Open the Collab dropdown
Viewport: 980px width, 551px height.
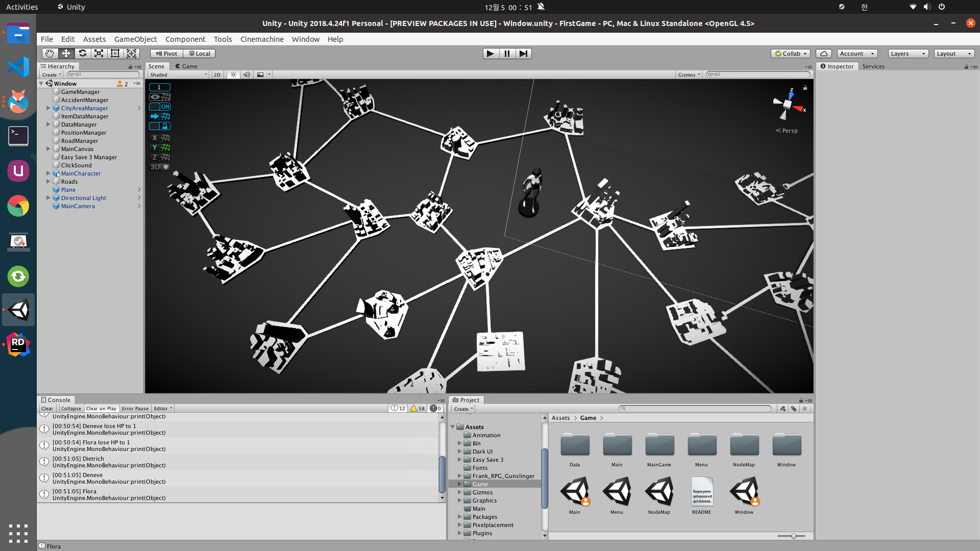[x=791, y=54]
